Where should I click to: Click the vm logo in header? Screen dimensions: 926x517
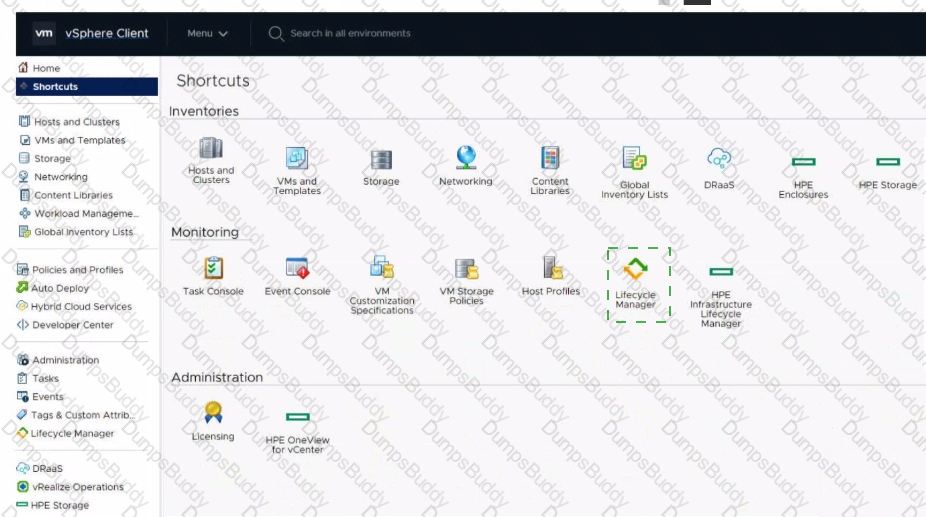click(x=44, y=33)
